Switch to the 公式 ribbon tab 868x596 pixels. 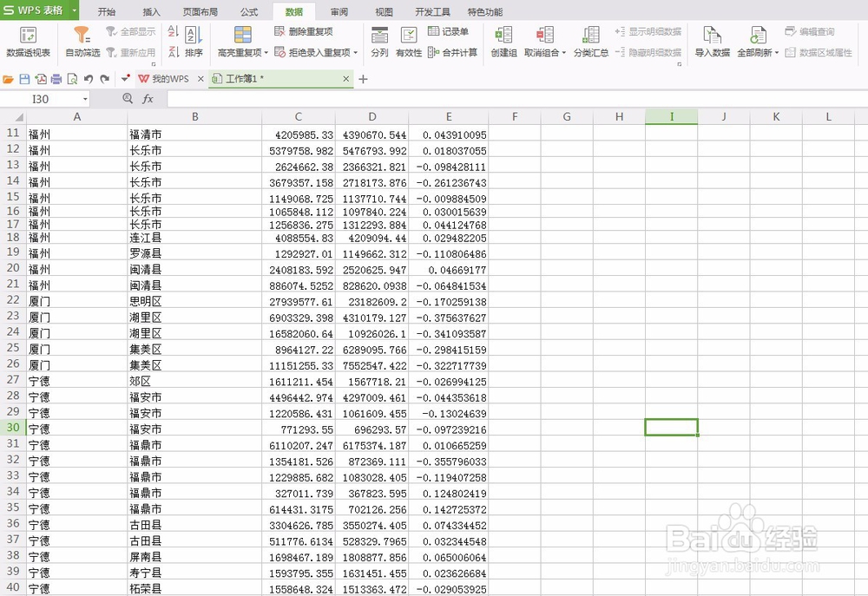click(x=249, y=11)
